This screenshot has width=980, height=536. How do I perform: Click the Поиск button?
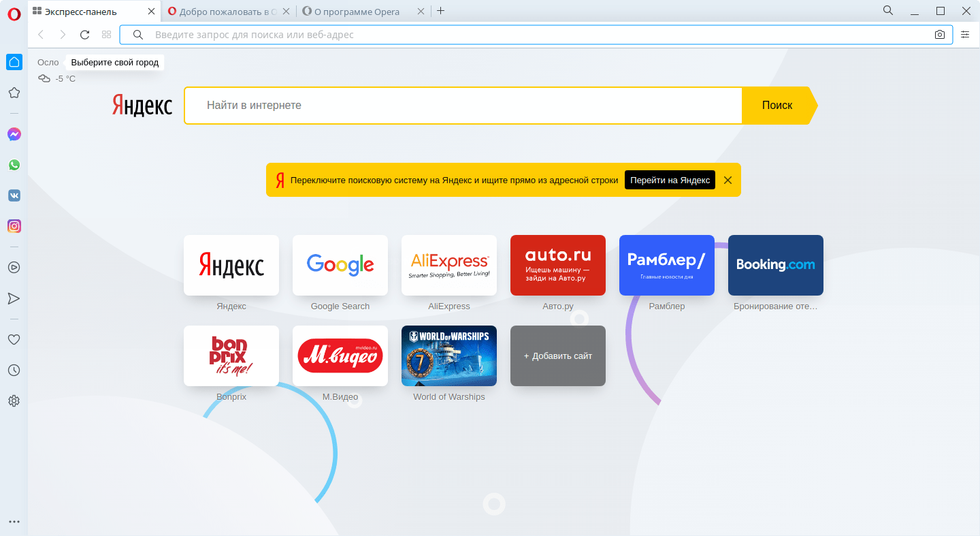coord(779,106)
